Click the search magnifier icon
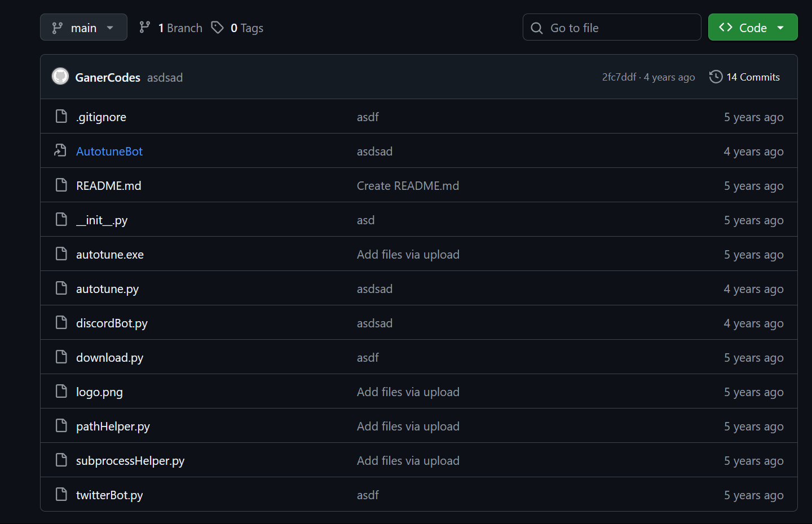The width and height of the screenshot is (812, 524). tap(537, 28)
